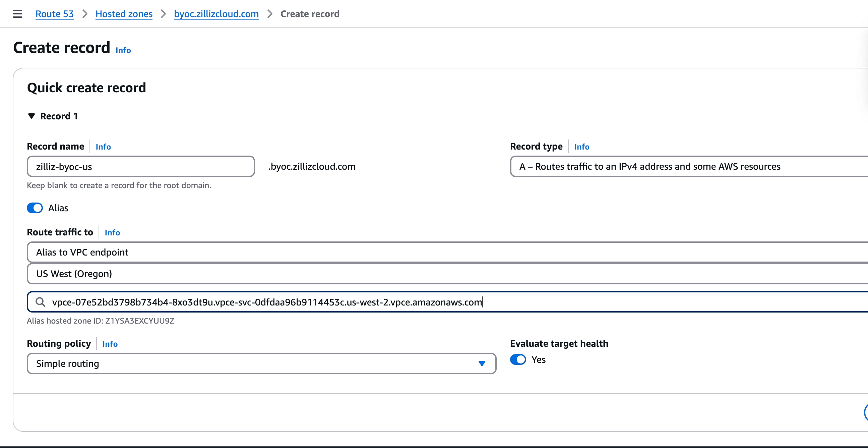Navigate to byoc.zillizcloud.com breadcrumb

point(216,14)
